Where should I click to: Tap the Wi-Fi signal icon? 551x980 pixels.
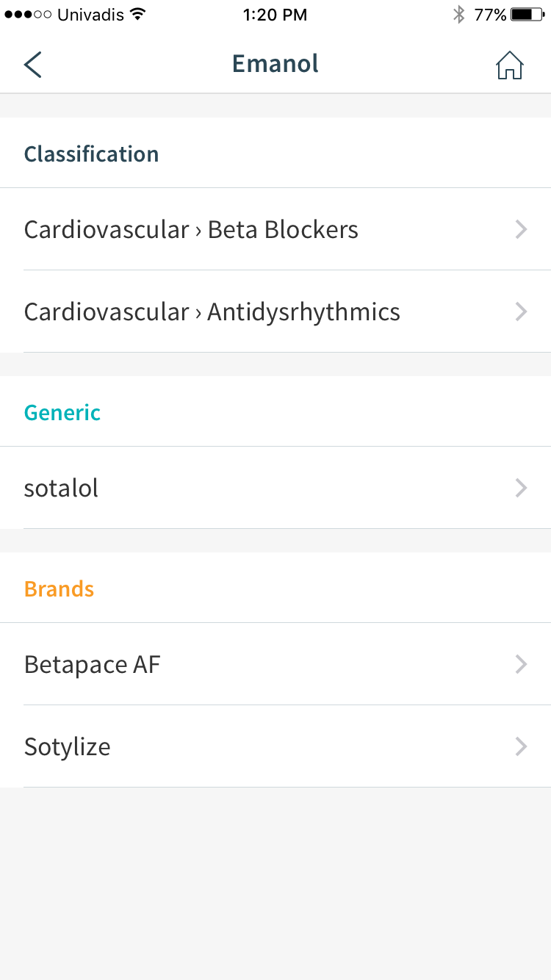pos(137,15)
